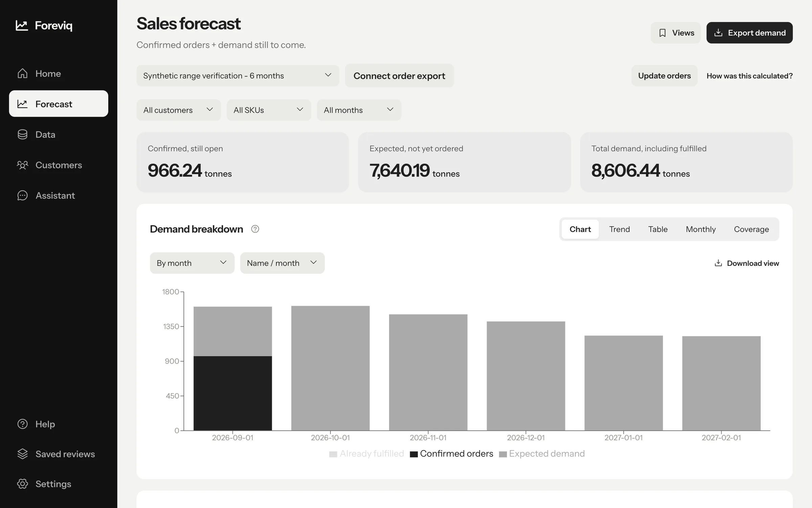Screen dimensions: 812x508
Task: Open Saved reviews
Action: coord(59,454)
